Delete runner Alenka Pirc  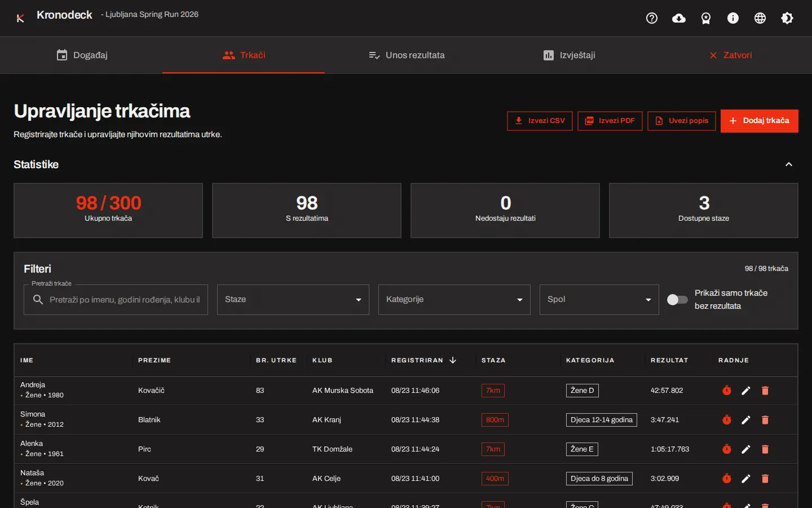click(x=765, y=449)
